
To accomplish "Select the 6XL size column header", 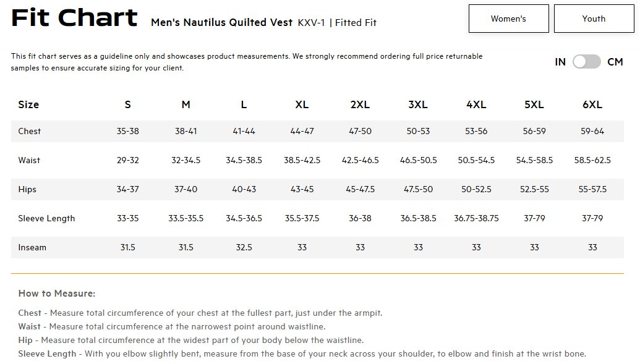I will [x=592, y=104].
